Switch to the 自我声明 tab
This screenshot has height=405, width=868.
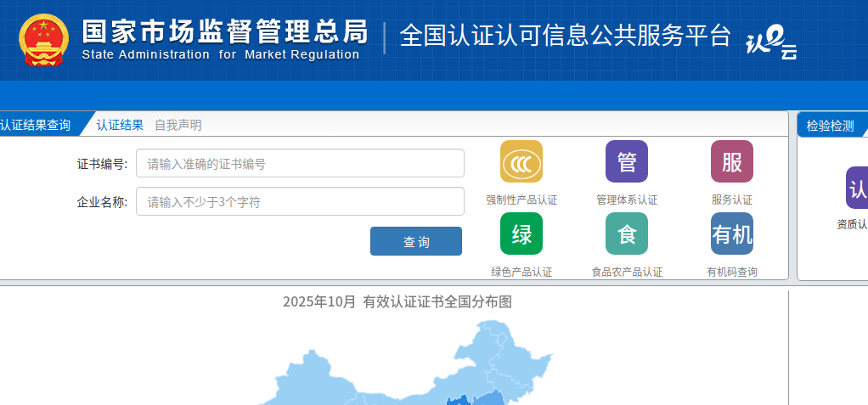(178, 125)
